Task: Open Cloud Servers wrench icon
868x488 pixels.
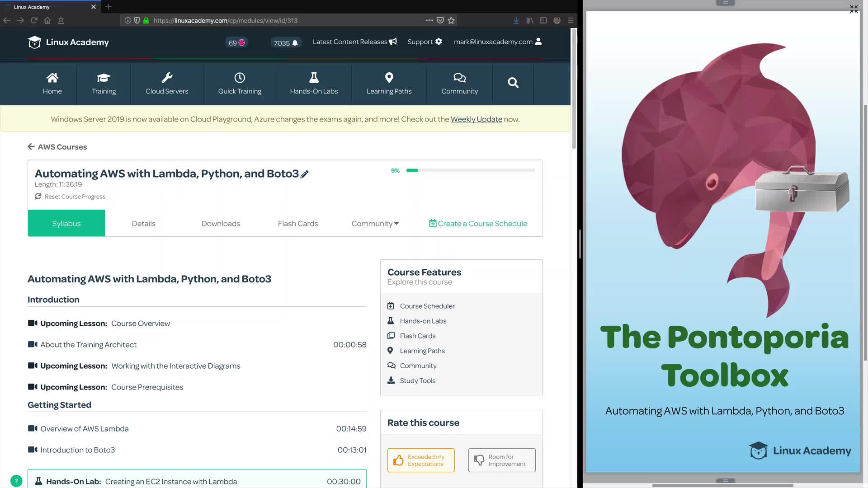Action: coord(167,78)
